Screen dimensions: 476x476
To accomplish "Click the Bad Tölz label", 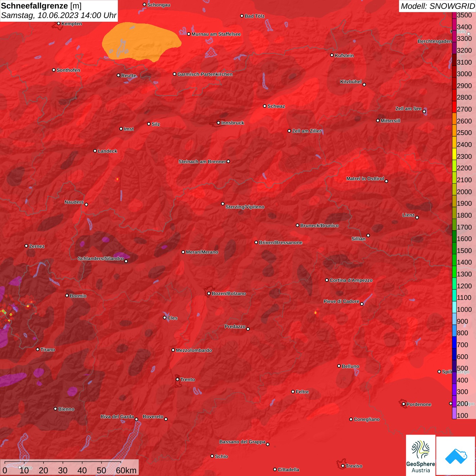I will pos(255,16).
